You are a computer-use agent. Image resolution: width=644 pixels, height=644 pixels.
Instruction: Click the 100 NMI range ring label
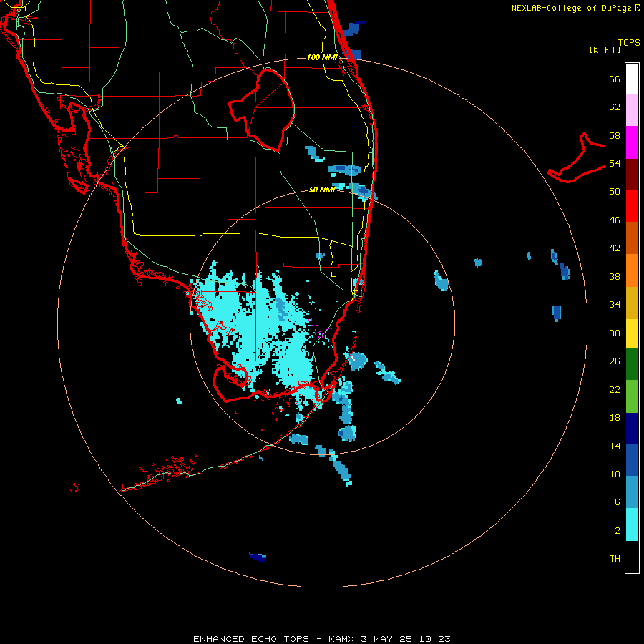click(322, 57)
